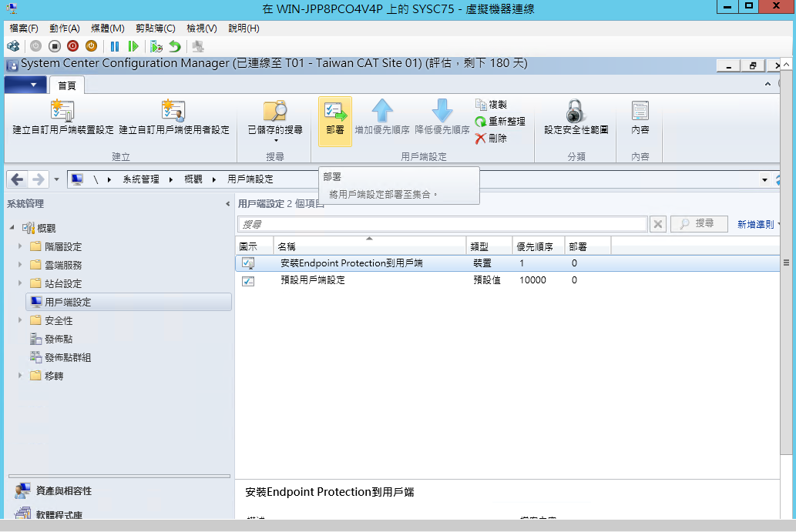This screenshot has height=532, width=796.
Task: Expand the 站台設定 folder
Action: tap(20, 283)
